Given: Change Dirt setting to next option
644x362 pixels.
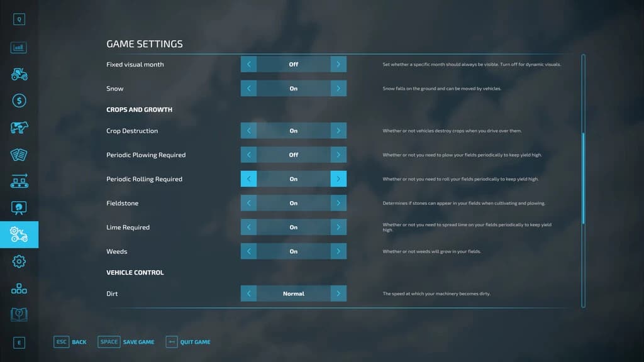Looking at the screenshot, I should (x=338, y=293).
